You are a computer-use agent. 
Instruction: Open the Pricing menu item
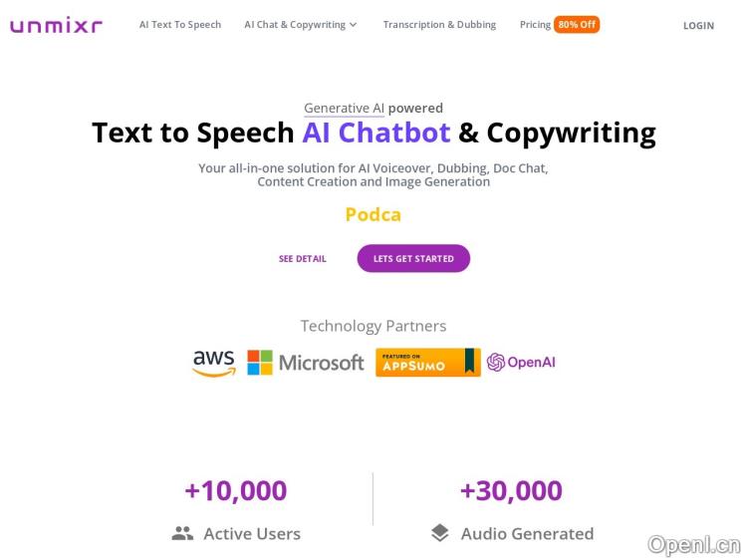coord(535,25)
